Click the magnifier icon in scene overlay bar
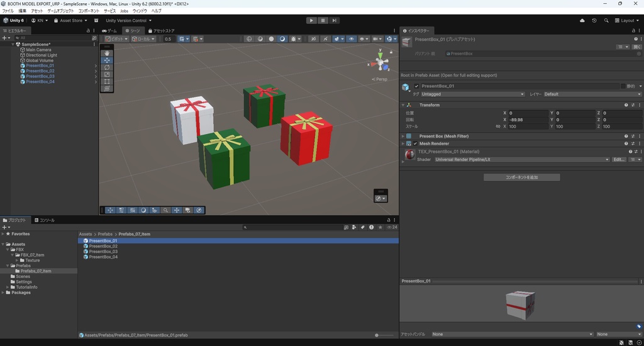Viewport: 644px width, 346px height. point(165,210)
